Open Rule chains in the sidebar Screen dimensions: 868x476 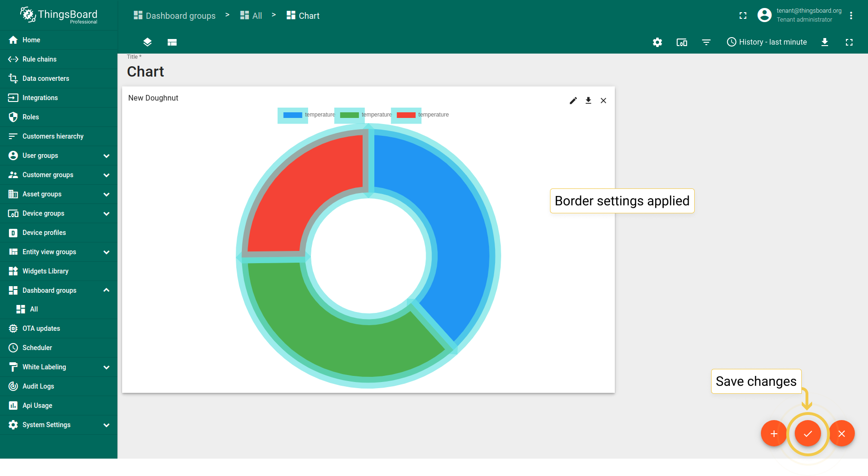(59, 59)
